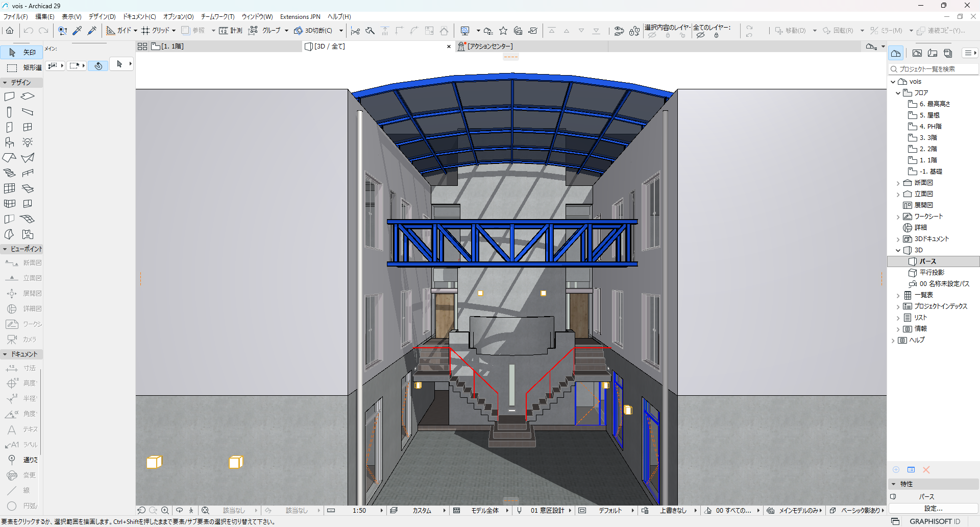
Task: Select the Stair tool
Action: [x=9, y=172]
